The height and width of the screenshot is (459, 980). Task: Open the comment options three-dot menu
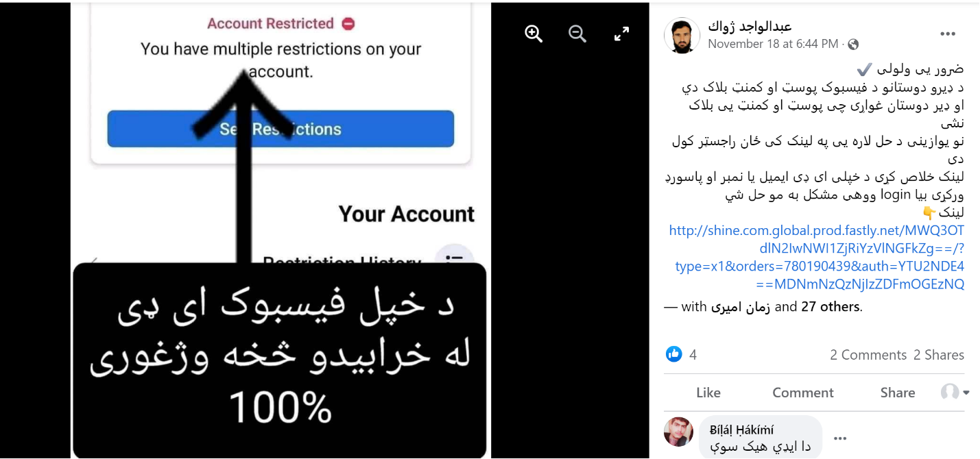coord(840,438)
